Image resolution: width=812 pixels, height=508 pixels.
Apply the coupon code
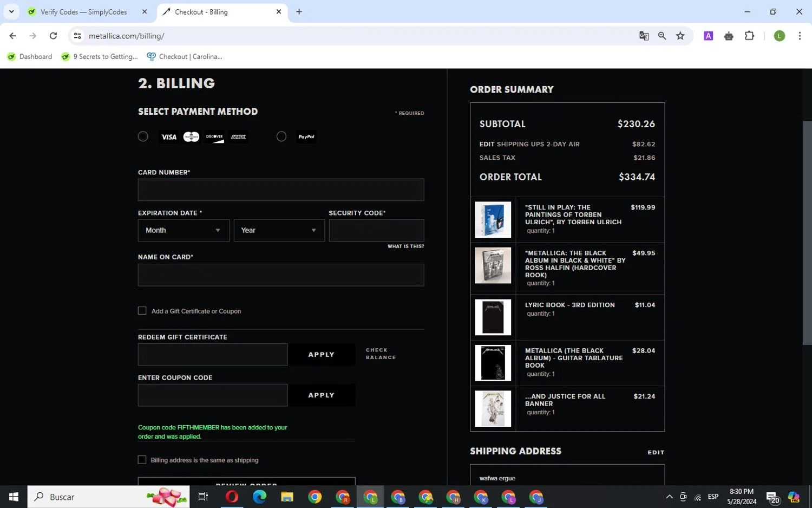pyautogui.click(x=322, y=395)
